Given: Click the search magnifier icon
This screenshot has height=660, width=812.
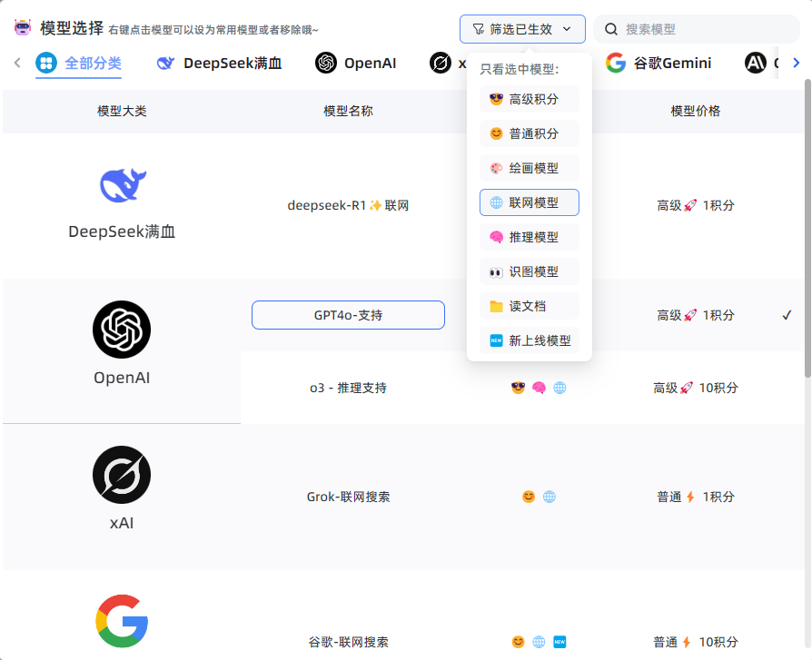Looking at the screenshot, I should coord(611,29).
